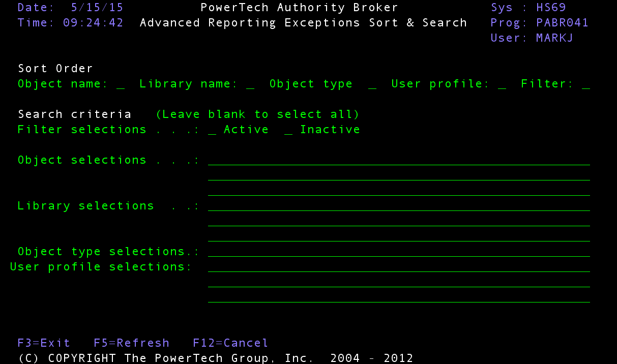Click the Sys HS69 value
Image resolution: width=617 pixels, height=364 pixels.
pos(551,8)
